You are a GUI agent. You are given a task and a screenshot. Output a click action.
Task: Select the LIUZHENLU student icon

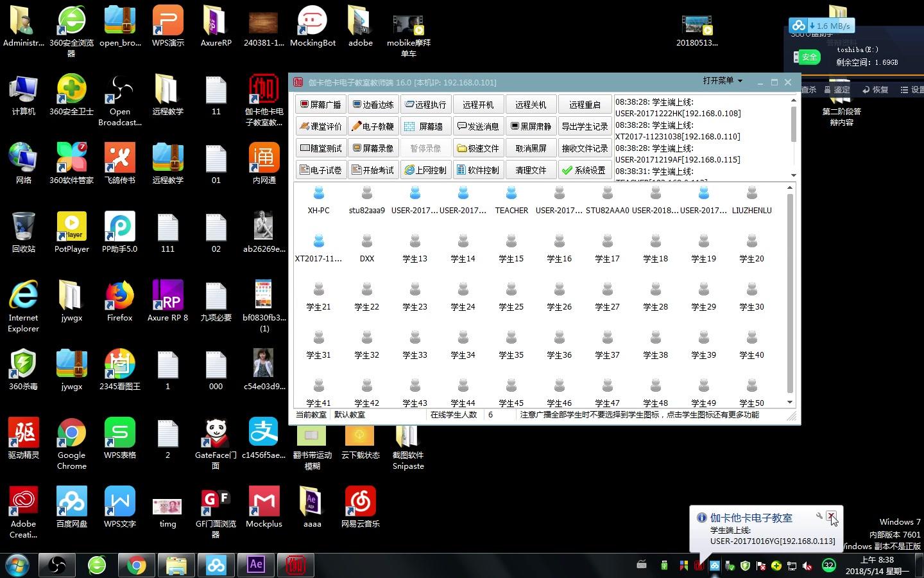[752, 200]
